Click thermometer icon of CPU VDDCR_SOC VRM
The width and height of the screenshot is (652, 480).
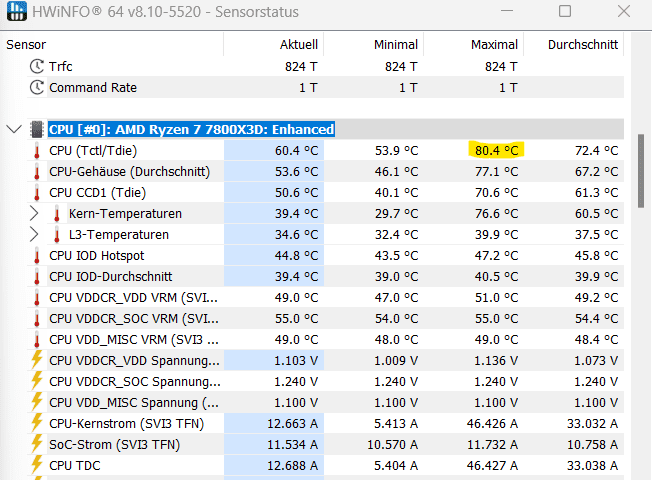tap(37, 319)
